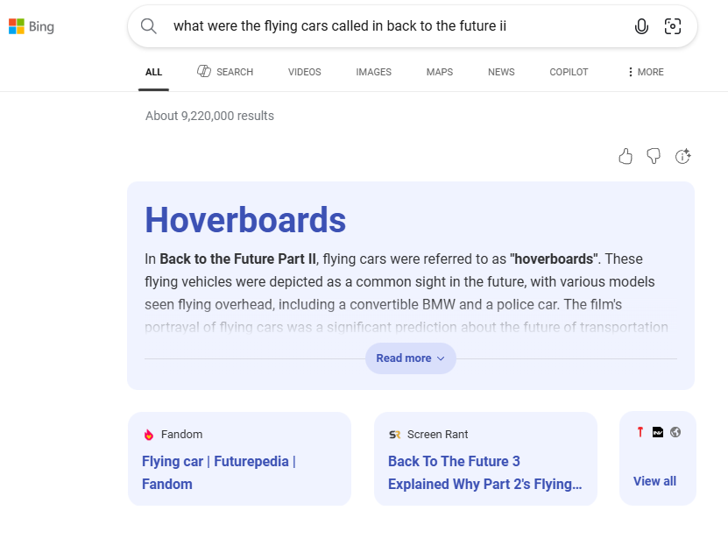
Task: Click the Screen Rant SR icon
Action: click(x=394, y=435)
